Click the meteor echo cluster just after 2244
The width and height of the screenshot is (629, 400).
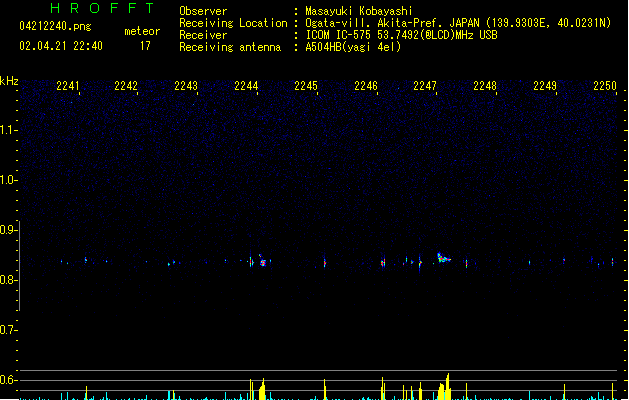point(262,261)
